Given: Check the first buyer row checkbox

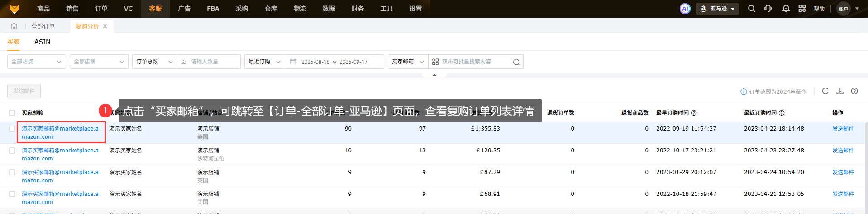Looking at the screenshot, I should click(12, 129).
